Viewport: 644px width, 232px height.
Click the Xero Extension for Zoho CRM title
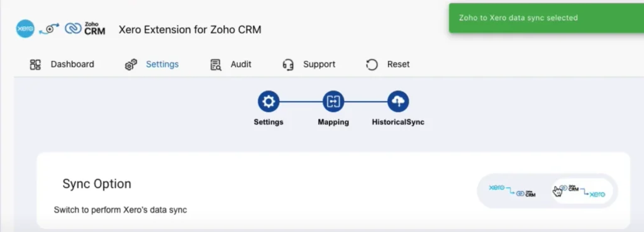tap(190, 30)
